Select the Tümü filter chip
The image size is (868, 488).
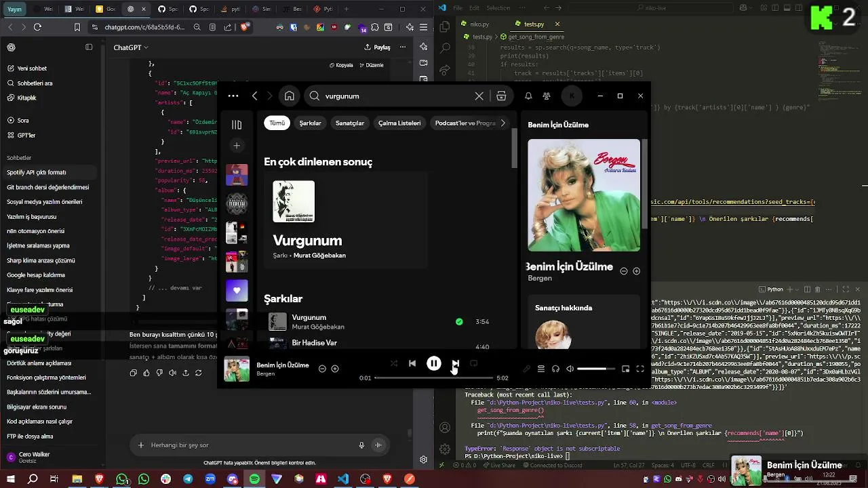pos(277,123)
